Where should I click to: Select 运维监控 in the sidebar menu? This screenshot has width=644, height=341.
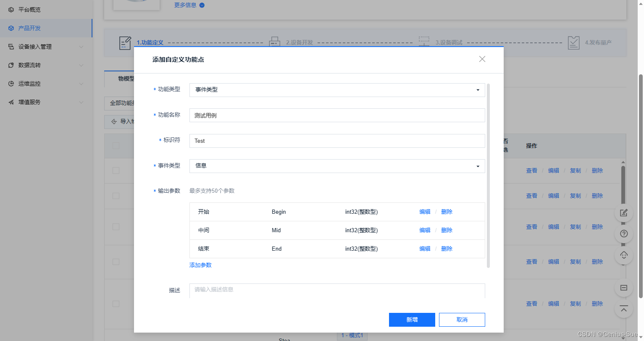46,84
